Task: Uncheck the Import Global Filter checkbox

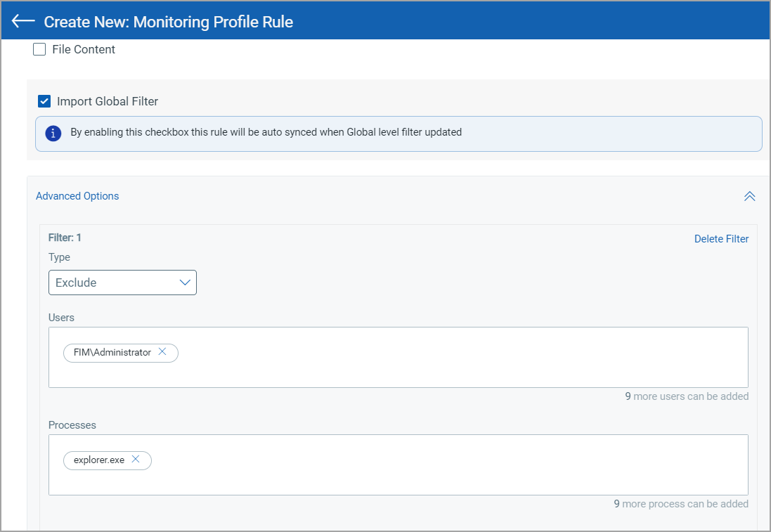Action: 44,101
